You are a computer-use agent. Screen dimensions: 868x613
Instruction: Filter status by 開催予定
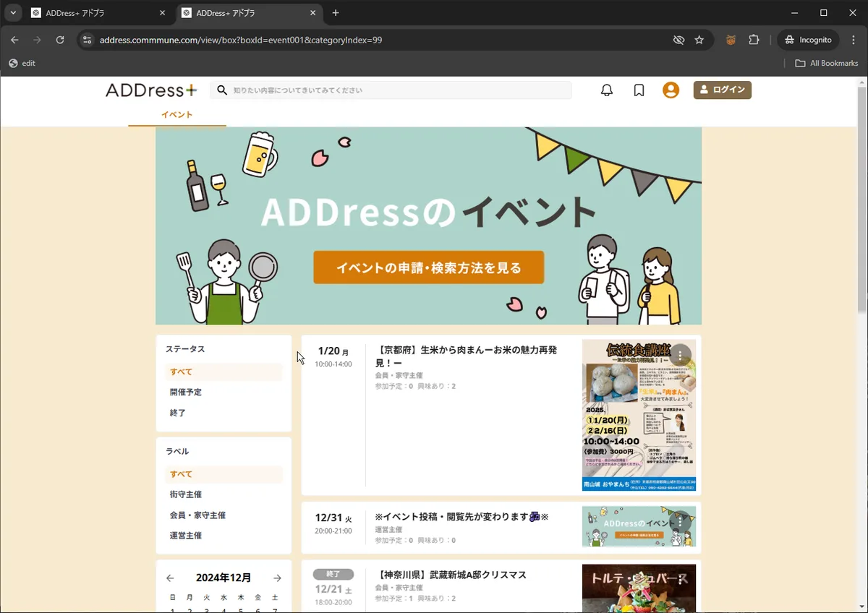[186, 393]
